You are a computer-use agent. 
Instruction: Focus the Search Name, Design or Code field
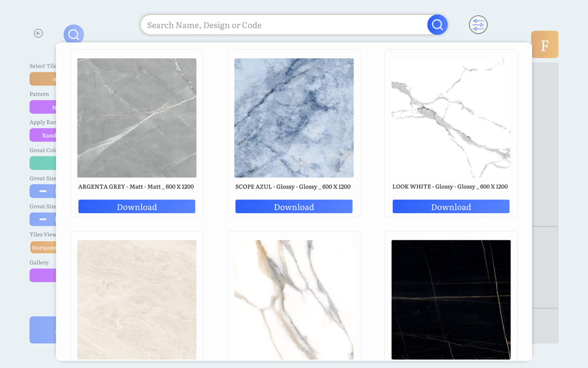285,25
